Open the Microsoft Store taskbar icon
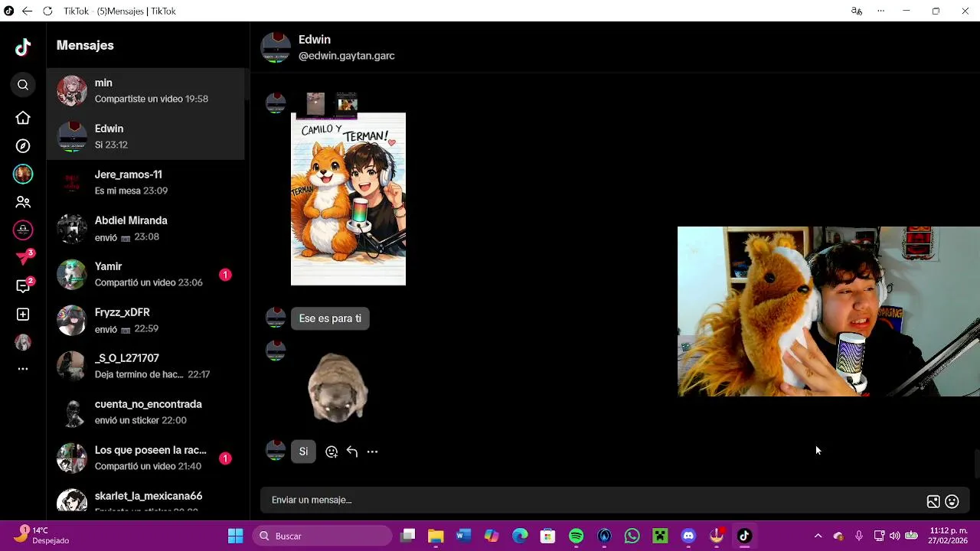The height and width of the screenshot is (551, 980). (547, 536)
